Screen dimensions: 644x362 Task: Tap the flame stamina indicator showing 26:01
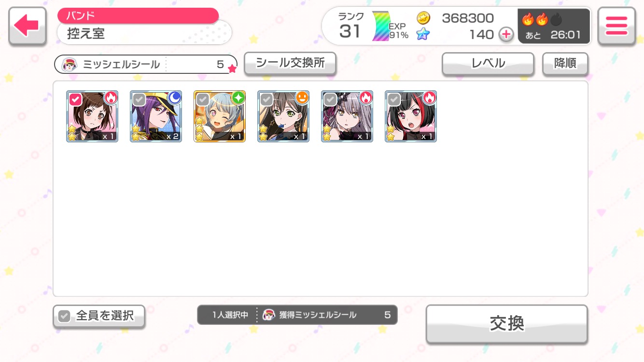[x=554, y=27]
